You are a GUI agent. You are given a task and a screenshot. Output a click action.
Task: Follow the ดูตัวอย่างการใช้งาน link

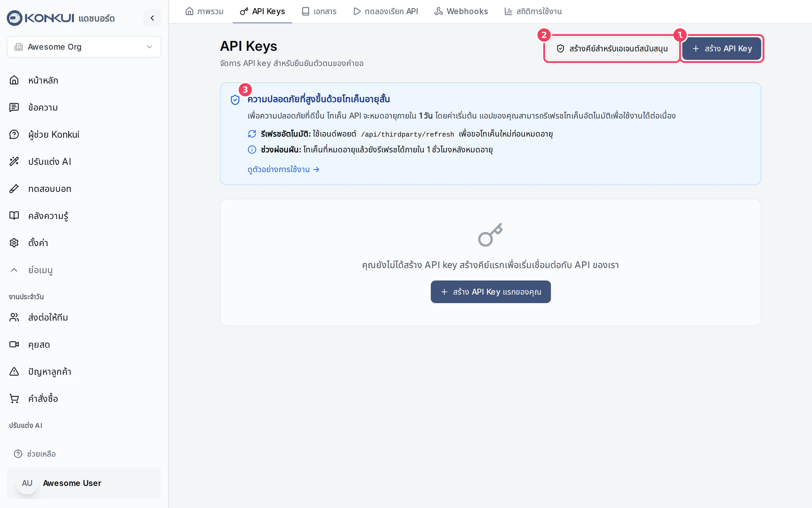(x=284, y=169)
